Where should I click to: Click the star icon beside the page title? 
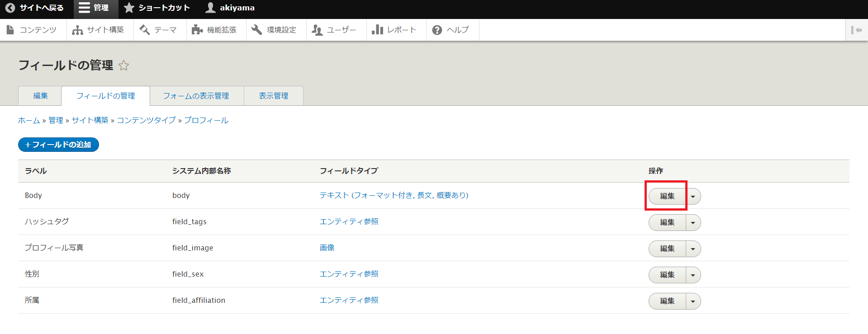(x=123, y=66)
